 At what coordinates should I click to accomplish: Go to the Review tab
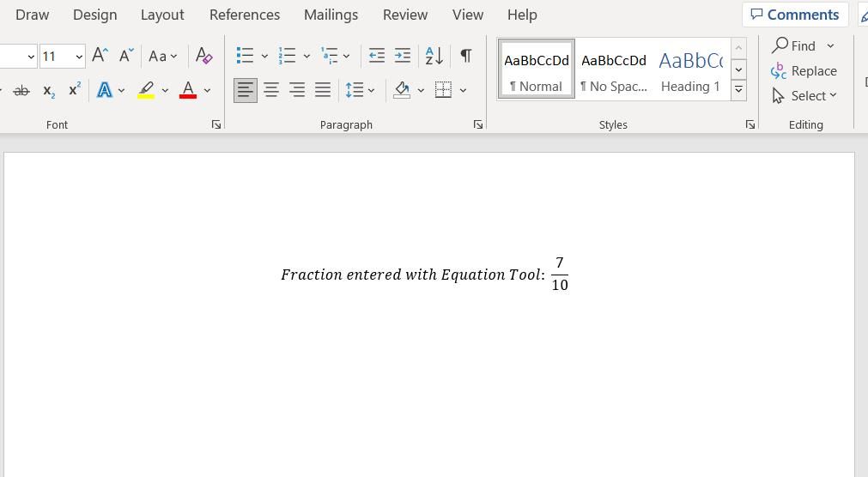tap(405, 15)
